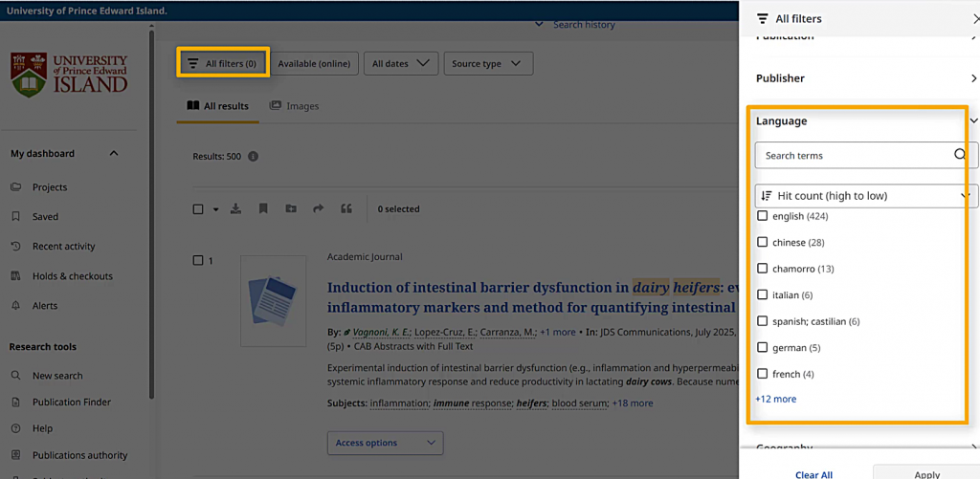Viewport: 980px width, 479px height.
Task: Check the english (424) language checkbox
Action: pyautogui.click(x=763, y=216)
